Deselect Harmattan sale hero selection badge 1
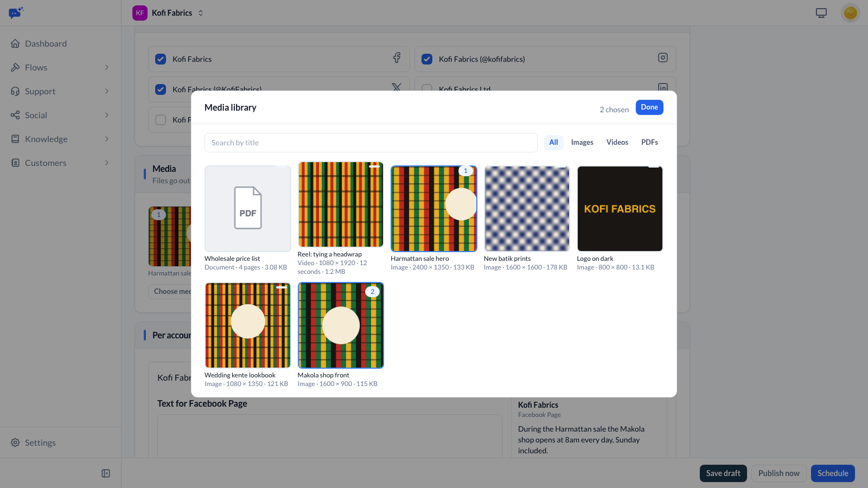 pyautogui.click(x=465, y=171)
